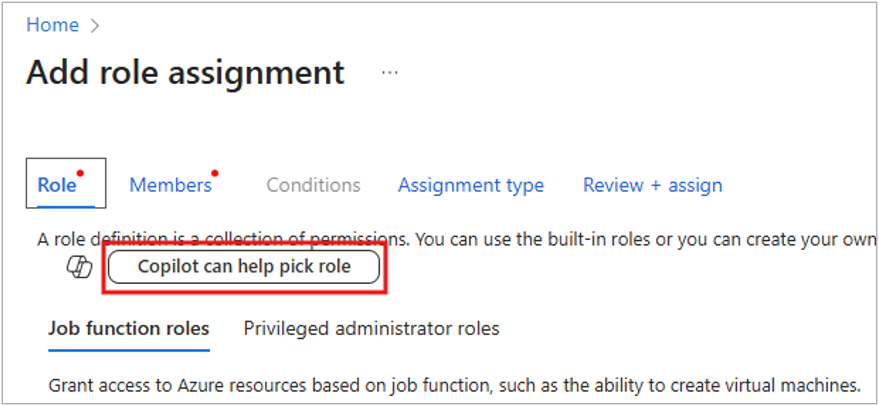Click the Add role assignment page title
This screenshot has width=879, height=405.
click(185, 73)
